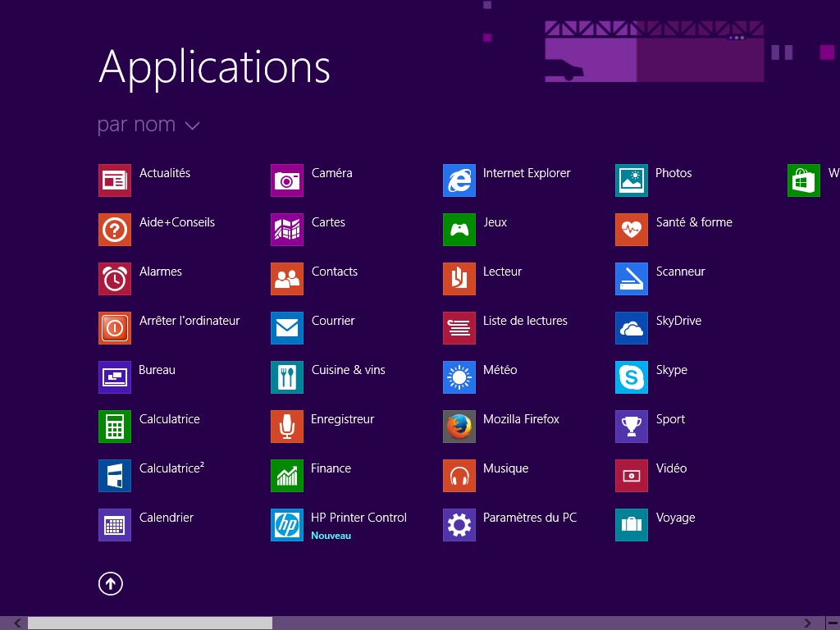Launch the Météo weather app icon
The height and width of the screenshot is (630, 840).
pyautogui.click(x=459, y=377)
